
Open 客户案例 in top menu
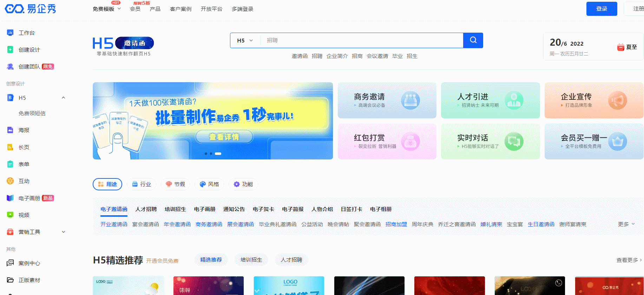point(180,9)
